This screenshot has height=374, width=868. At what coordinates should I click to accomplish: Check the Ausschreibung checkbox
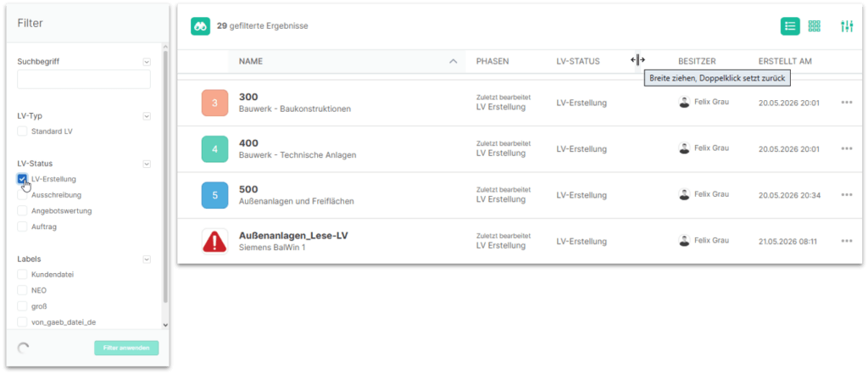(x=22, y=195)
